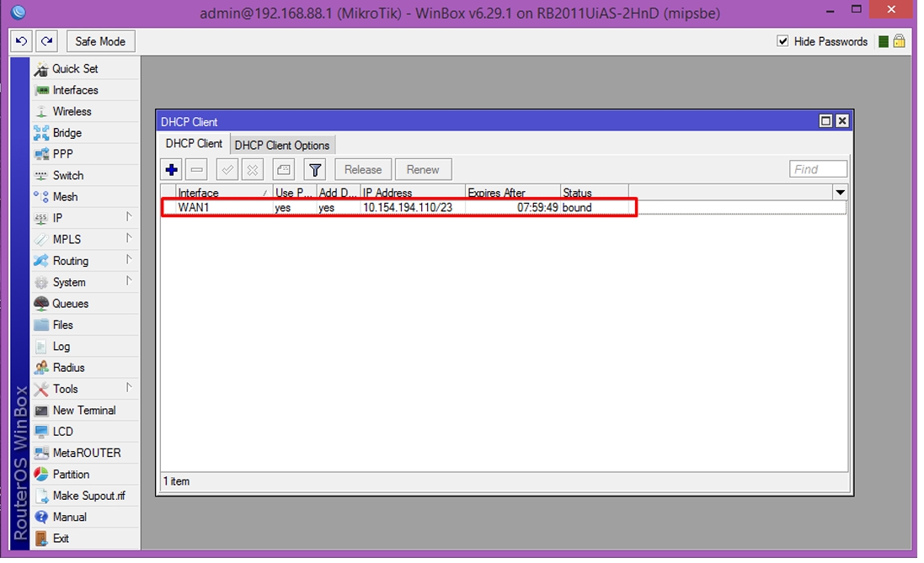This screenshot has width=924, height=563.
Task: Expand the MPLS submenu
Action: click(x=85, y=240)
